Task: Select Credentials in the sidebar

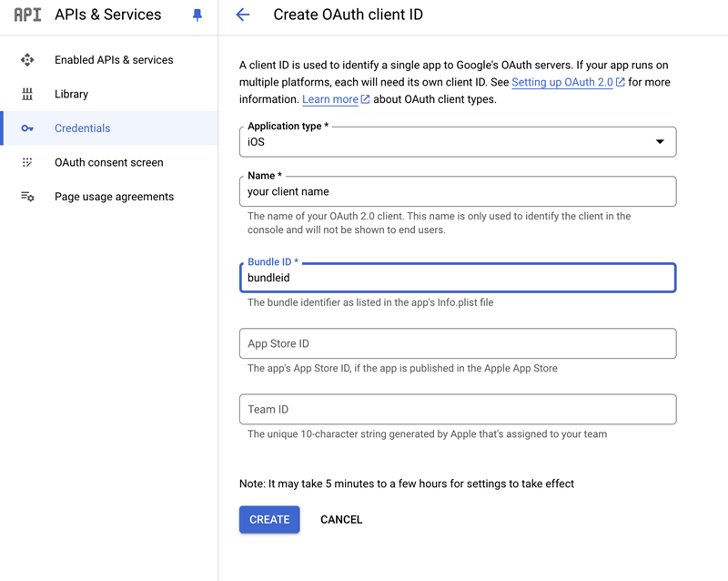Action: pos(82,128)
